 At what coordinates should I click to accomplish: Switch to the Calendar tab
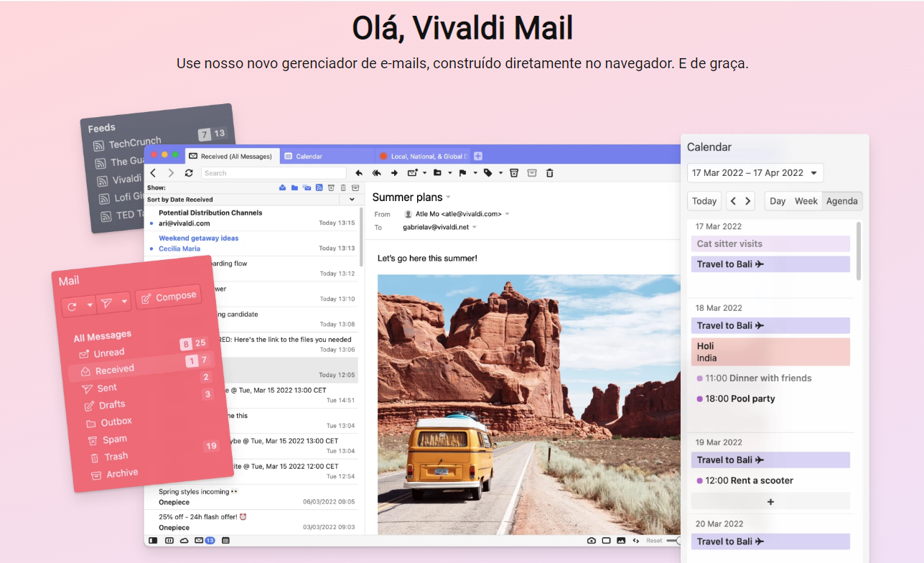pyautogui.click(x=327, y=156)
